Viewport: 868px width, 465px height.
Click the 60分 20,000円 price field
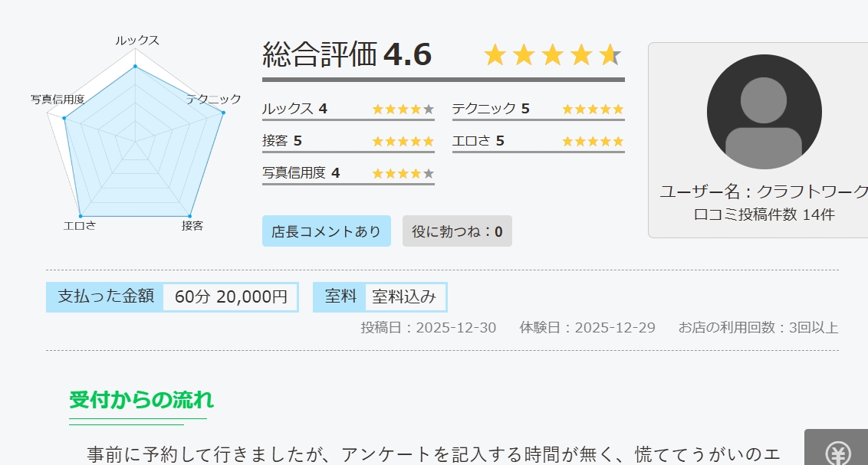230,296
